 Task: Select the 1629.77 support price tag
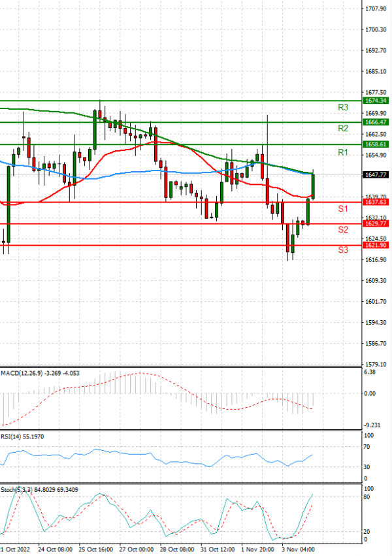pos(376,223)
